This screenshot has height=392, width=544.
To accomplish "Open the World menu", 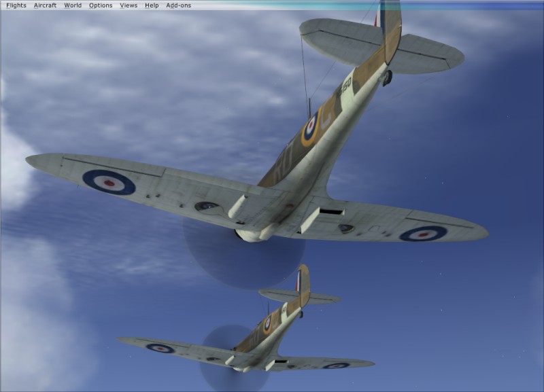I will click(x=73, y=5).
